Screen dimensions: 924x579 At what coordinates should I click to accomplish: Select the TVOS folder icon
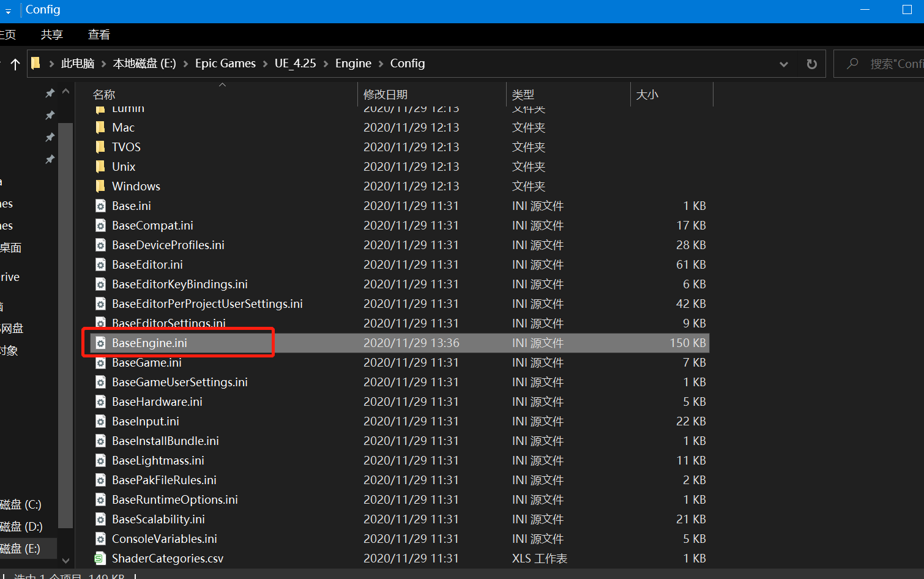coord(101,147)
